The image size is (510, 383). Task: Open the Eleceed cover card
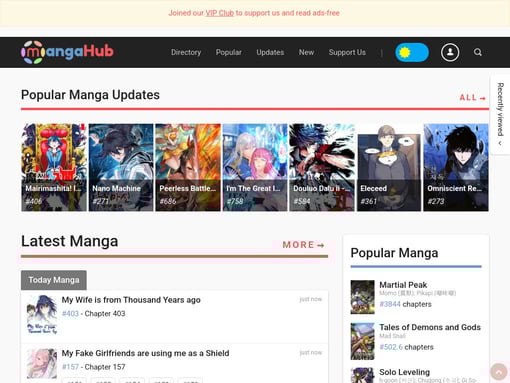coord(389,167)
